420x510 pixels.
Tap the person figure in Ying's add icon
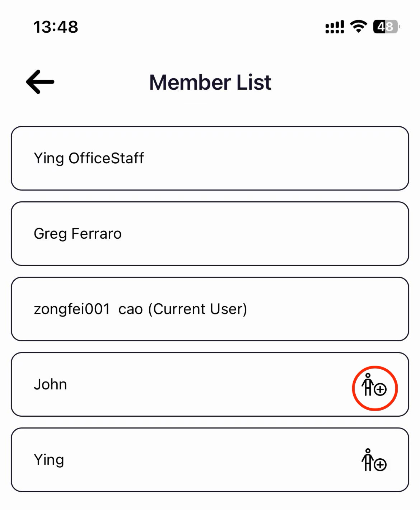(x=368, y=460)
